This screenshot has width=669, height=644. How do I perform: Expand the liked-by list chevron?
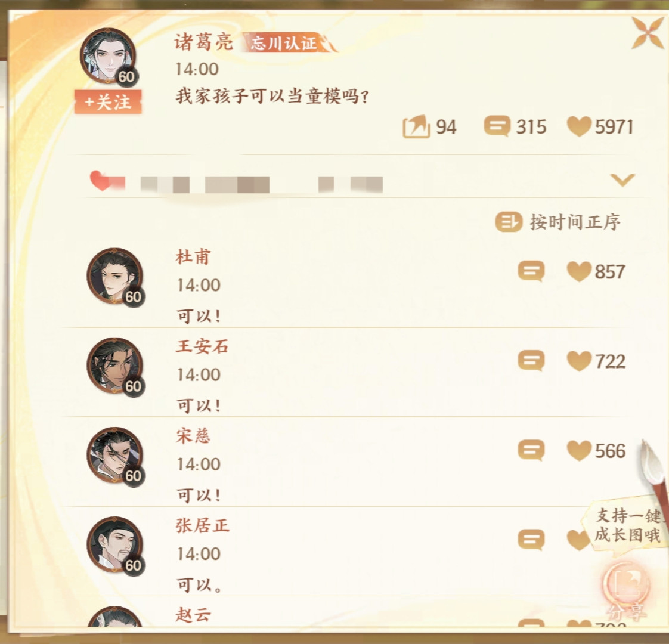click(x=622, y=179)
